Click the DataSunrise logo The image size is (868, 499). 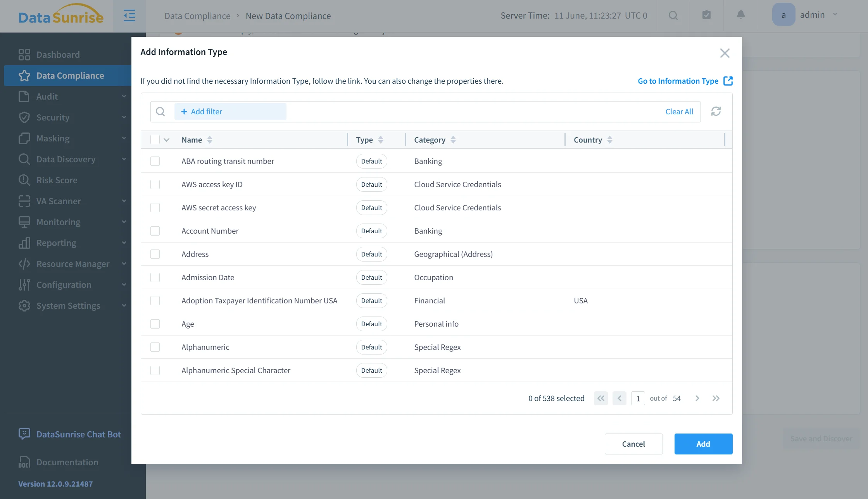pos(61,15)
